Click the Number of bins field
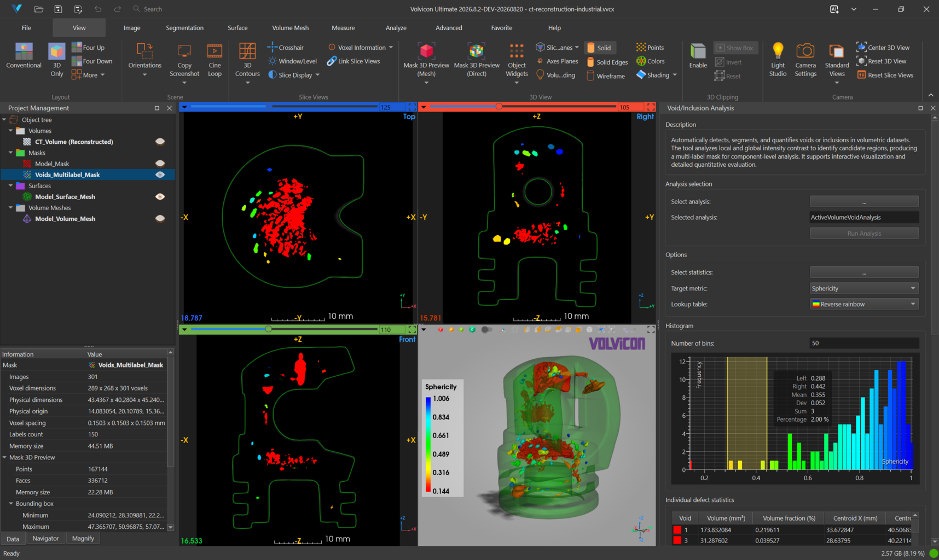The height and width of the screenshot is (560, 939). [863, 343]
